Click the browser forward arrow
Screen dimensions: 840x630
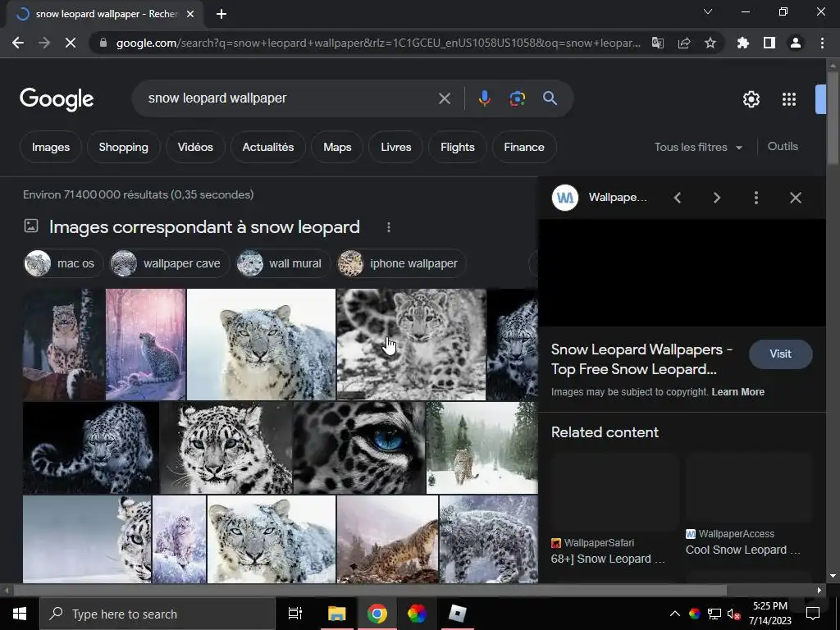[44, 43]
